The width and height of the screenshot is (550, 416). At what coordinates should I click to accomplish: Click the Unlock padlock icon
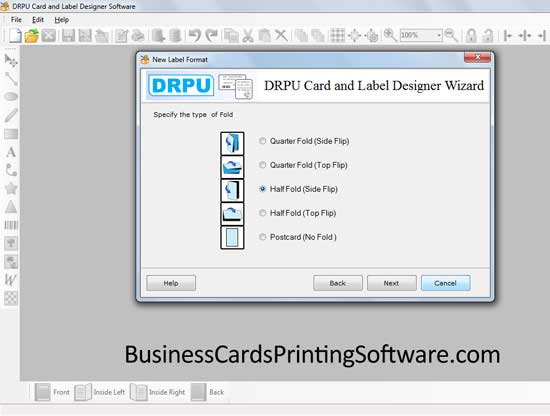tap(488, 35)
